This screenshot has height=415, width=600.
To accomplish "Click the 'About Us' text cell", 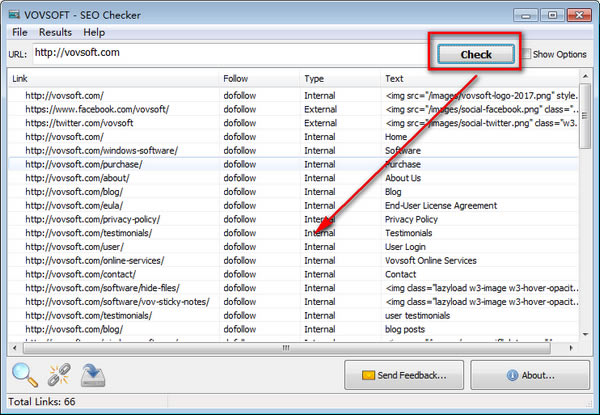I will [x=403, y=178].
